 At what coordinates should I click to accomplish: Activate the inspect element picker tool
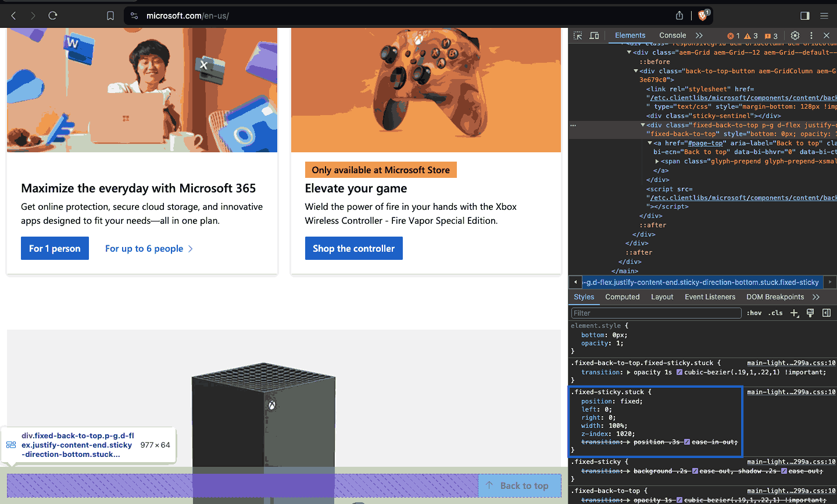tap(578, 35)
